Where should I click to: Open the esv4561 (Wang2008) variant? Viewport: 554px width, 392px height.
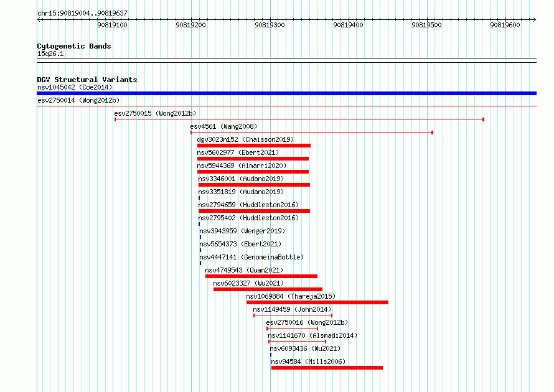tap(223, 126)
